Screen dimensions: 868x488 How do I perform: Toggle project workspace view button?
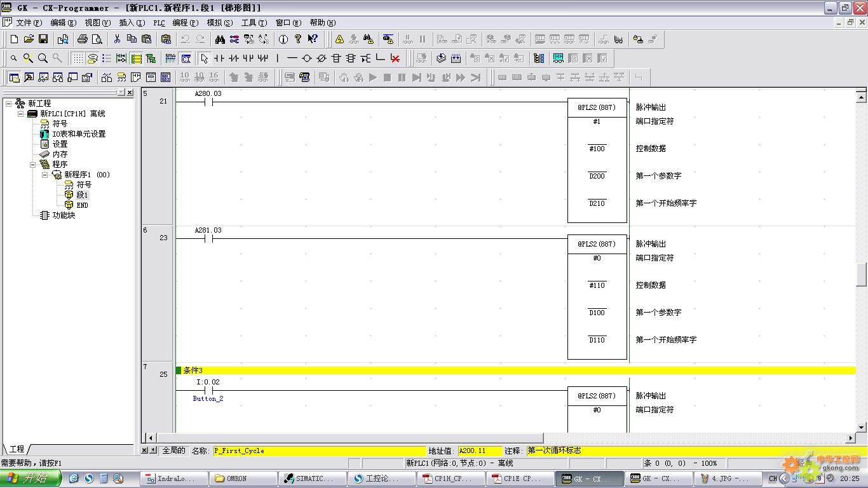pos(14,78)
